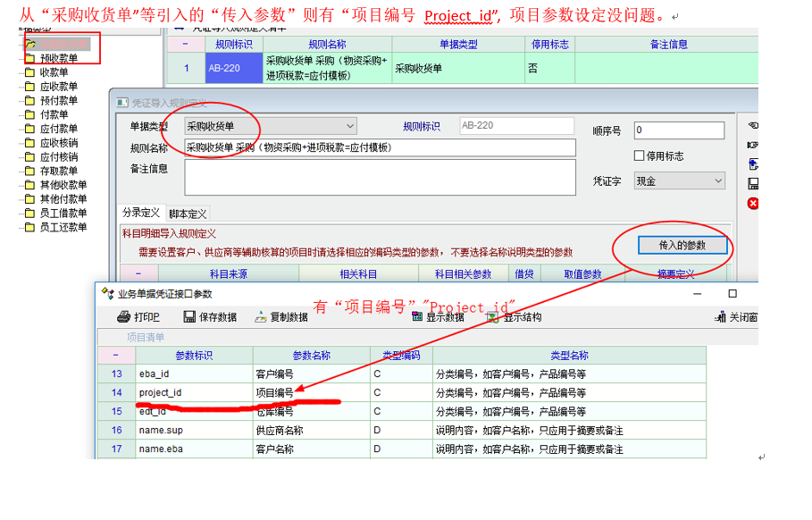The width and height of the screenshot is (812, 520).
Task: Click the 关闭窗 close window icon
Action: pyautogui.click(x=720, y=317)
